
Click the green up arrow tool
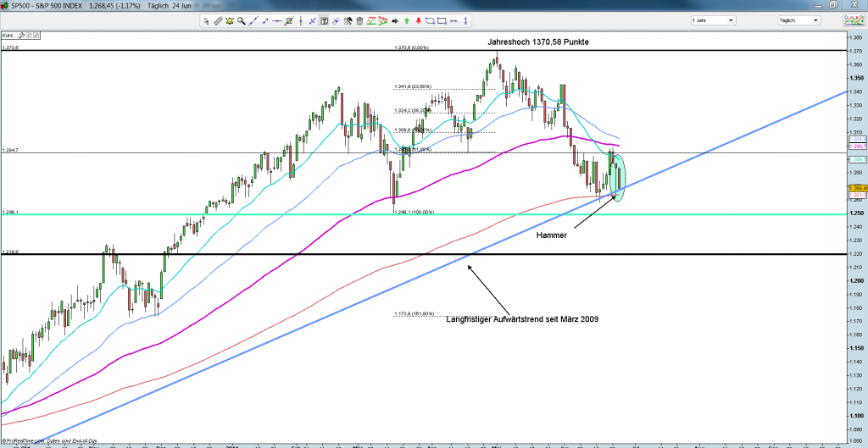pos(407,20)
